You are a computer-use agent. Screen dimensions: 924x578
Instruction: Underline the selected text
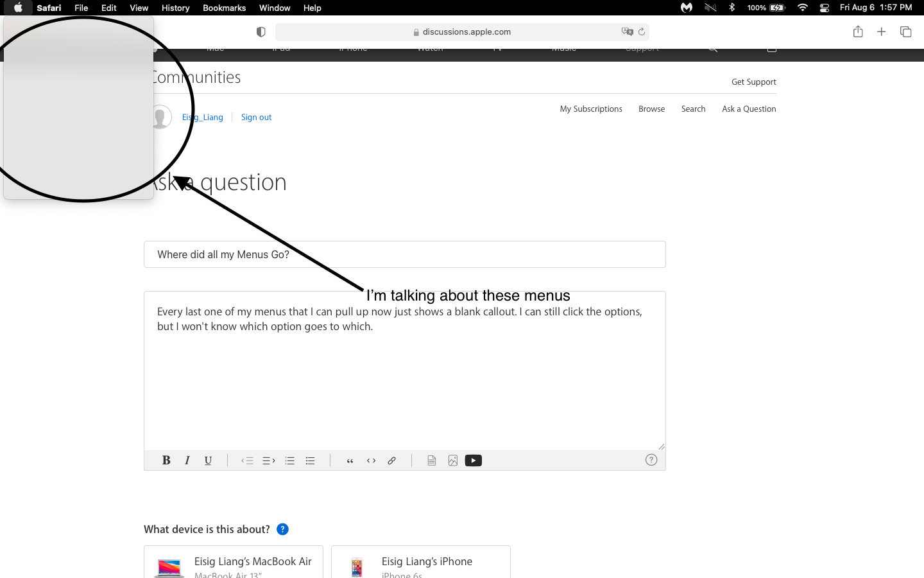[x=208, y=460]
